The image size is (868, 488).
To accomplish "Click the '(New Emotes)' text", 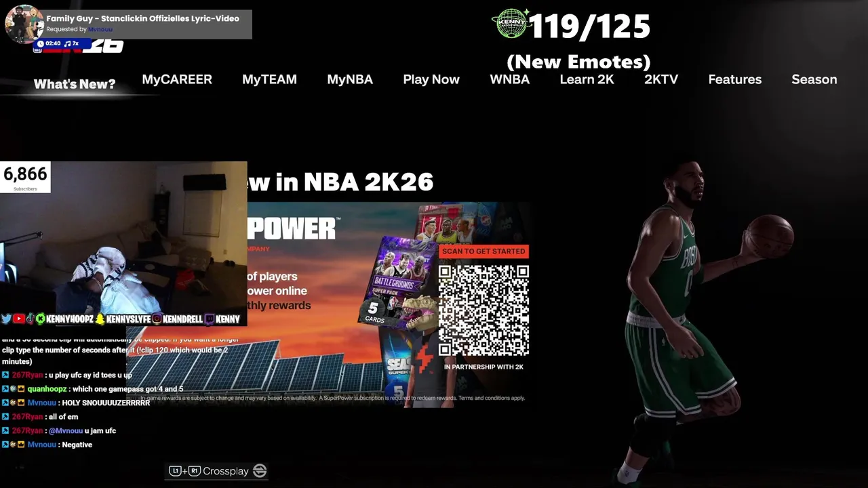I will (578, 62).
